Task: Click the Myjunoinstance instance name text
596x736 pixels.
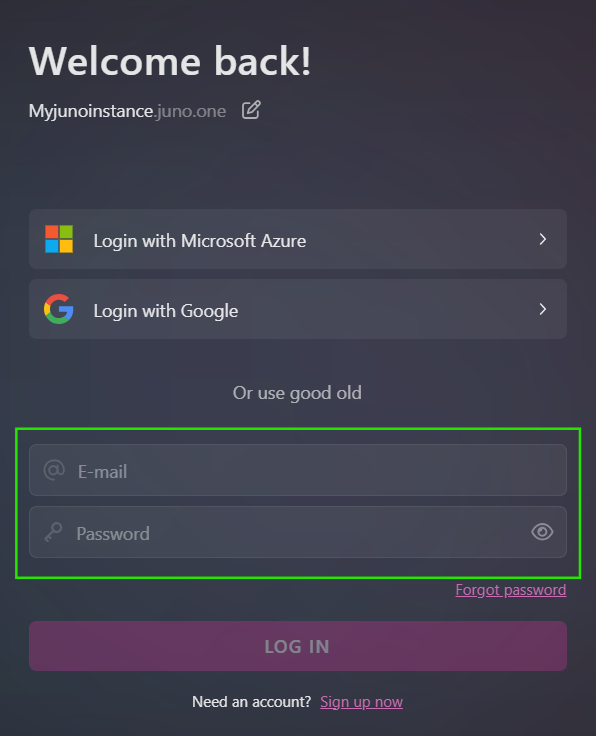Action: click(91, 111)
